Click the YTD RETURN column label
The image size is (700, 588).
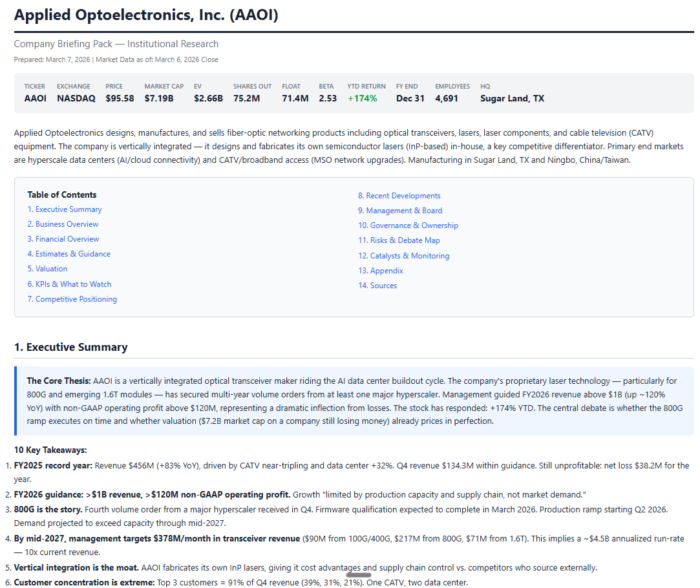(366, 87)
